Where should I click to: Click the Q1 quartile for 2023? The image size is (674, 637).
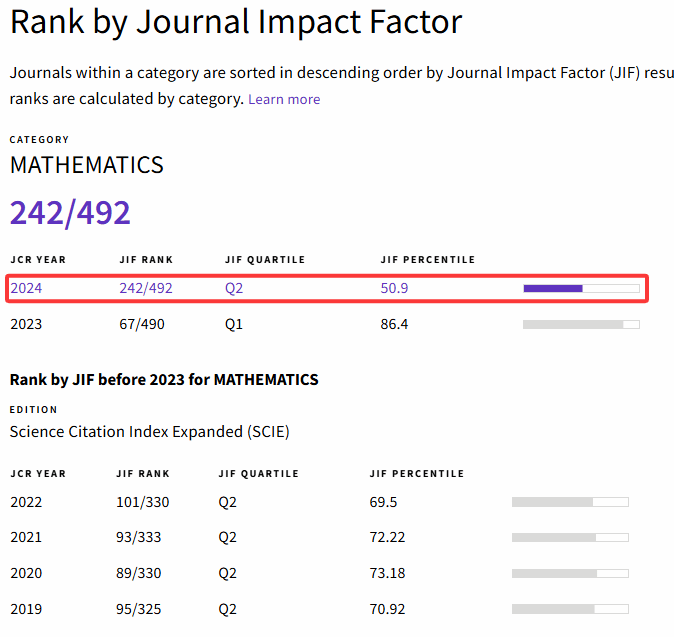click(x=234, y=324)
